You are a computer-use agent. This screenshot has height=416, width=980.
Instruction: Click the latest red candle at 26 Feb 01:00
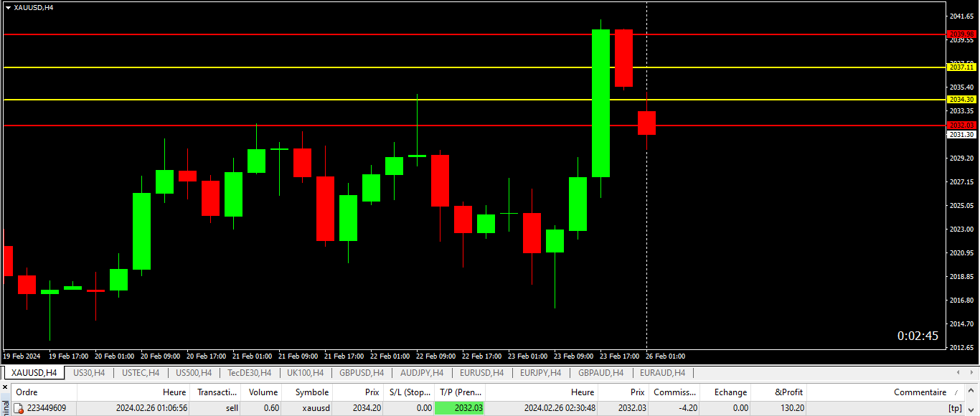tap(646, 123)
